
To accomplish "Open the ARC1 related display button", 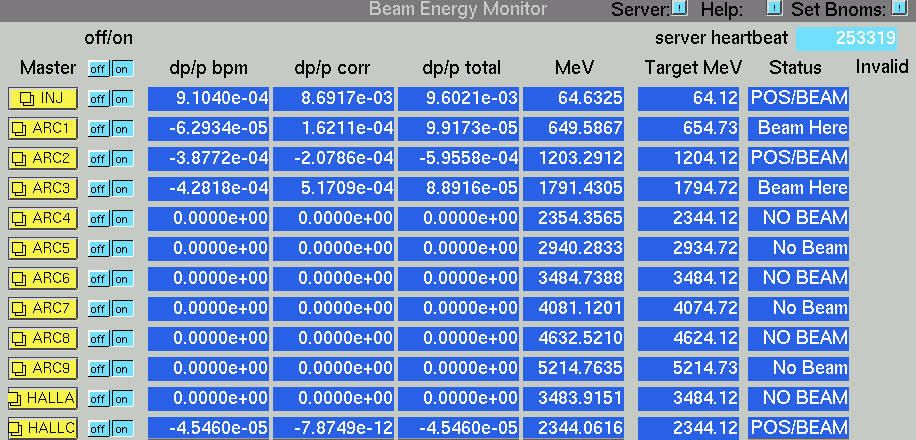I will click(43, 129).
